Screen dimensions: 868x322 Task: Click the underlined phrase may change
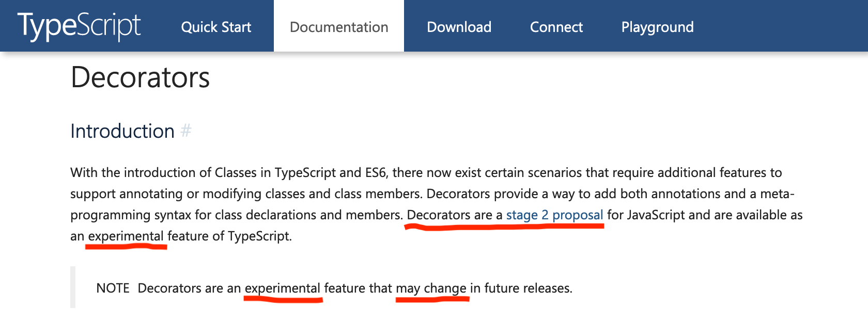pyautogui.click(x=431, y=288)
